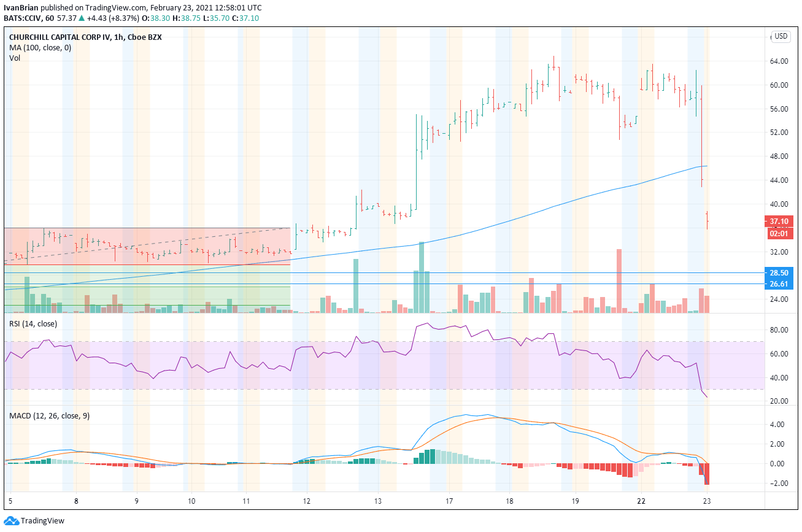Select the MACD (12, 26, close, 9) legend

50,415
